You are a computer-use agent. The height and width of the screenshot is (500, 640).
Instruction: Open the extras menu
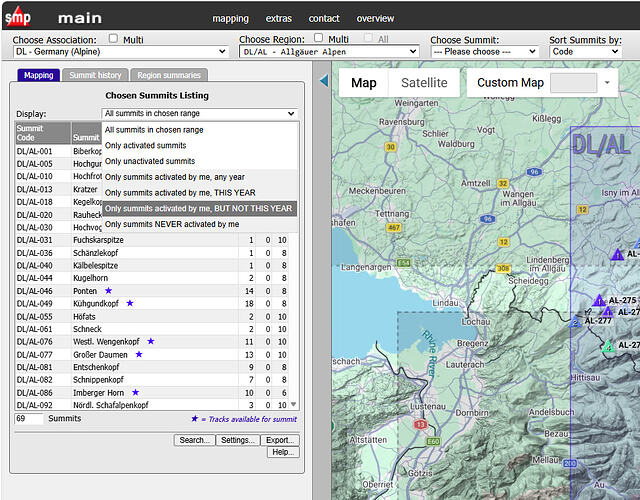[x=278, y=18]
